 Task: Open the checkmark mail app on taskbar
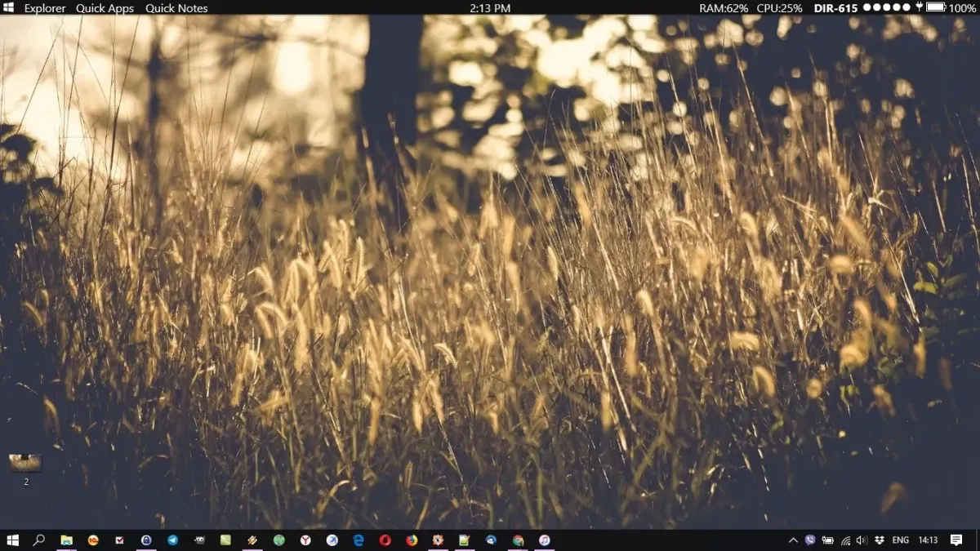coord(119,540)
